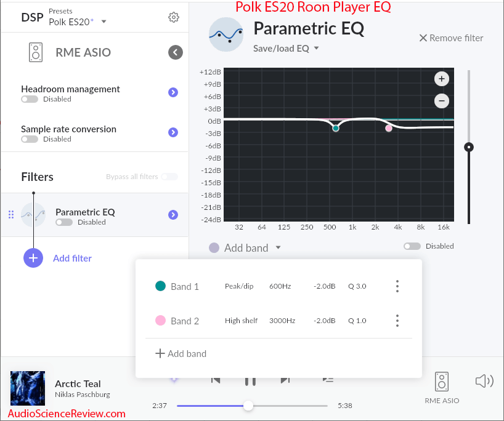This screenshot has height=421, width=504.
Task: Select the teal Band 1 point on graph
Action: pyautogui.click(x=336, y=129)
